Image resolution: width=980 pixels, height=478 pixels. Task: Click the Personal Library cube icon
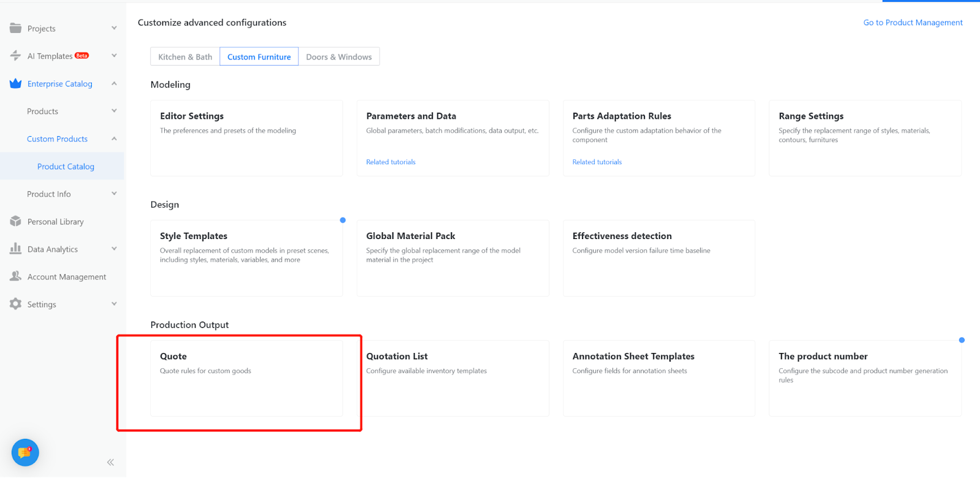click(15, 221)
